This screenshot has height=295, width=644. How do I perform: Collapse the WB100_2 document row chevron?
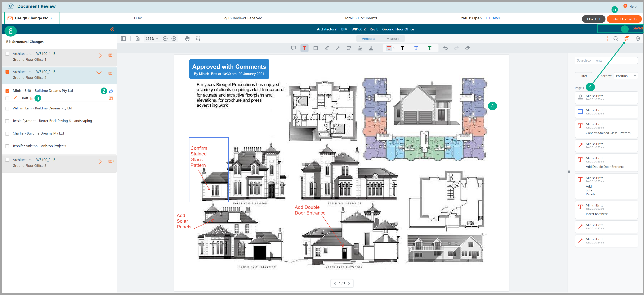(99, 73)
